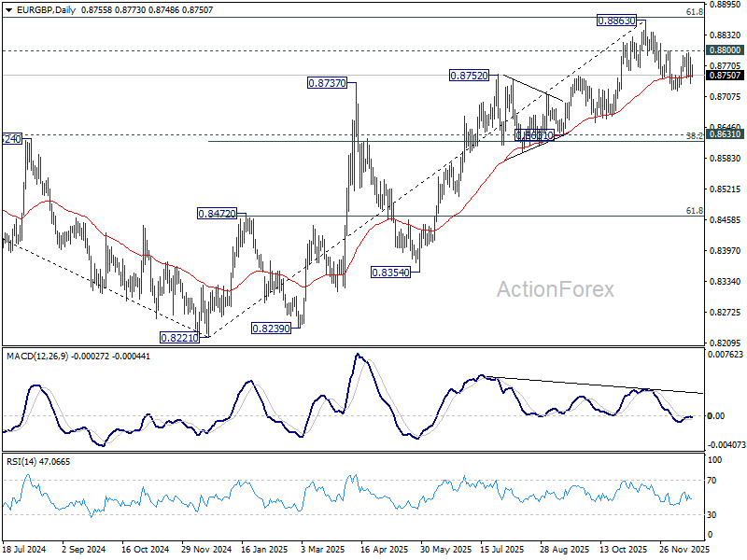747x560 pixels.
Task: Click the 15 Jul 2025 date marker
Action: pyautogui.click(x=502, y=550)
